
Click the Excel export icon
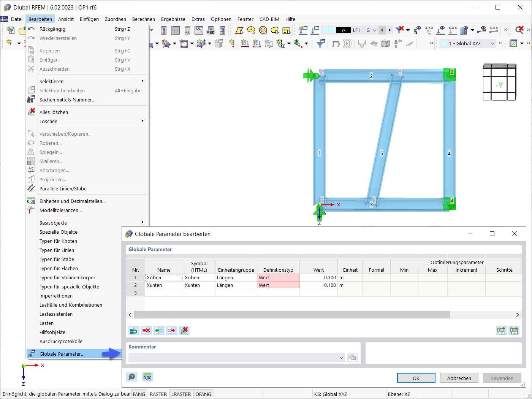pyautogui.click(x=501, y=331)
